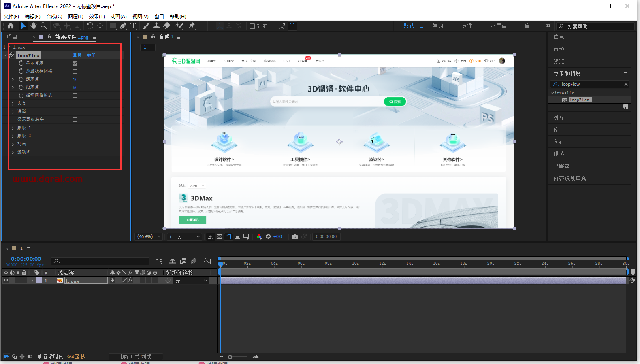
Task: Select the Eraser tool
Action: tap(166, 26)
